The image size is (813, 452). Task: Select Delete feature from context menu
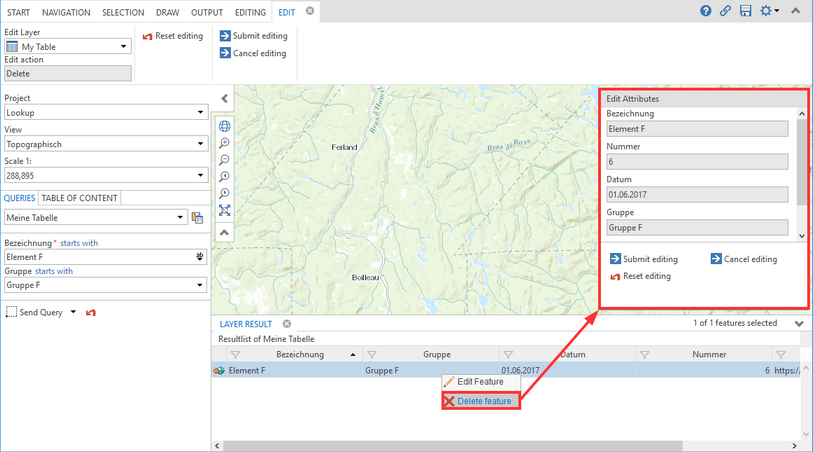click(x=478, y=401)
